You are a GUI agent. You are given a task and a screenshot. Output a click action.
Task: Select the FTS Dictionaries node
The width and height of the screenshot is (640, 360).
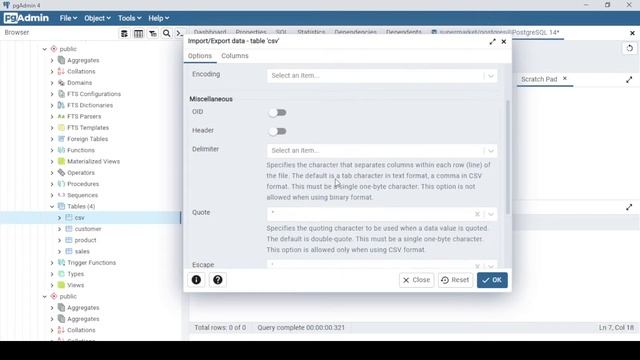click(90, 105)
